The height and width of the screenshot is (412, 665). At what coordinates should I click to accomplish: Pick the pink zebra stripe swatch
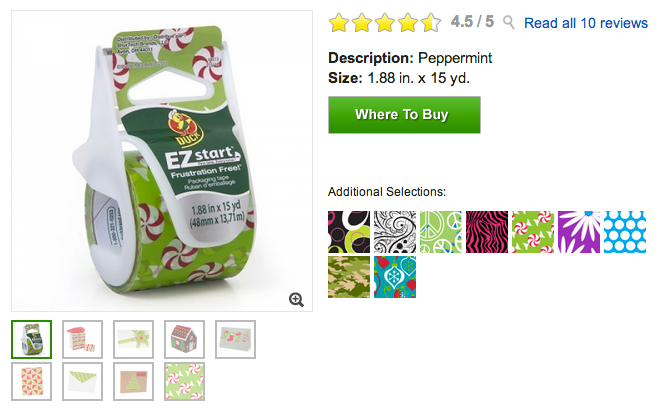click(x=487, y=232)
